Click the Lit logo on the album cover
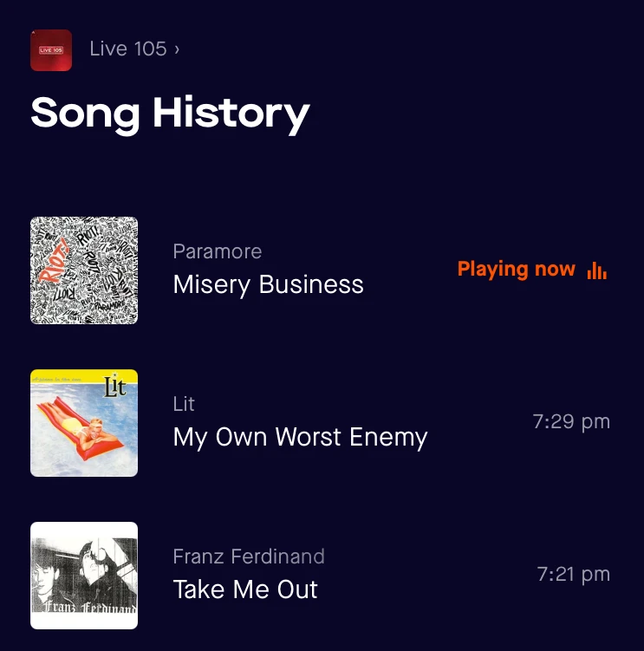Viewport: 644px width, 651px height. (114, 386)
